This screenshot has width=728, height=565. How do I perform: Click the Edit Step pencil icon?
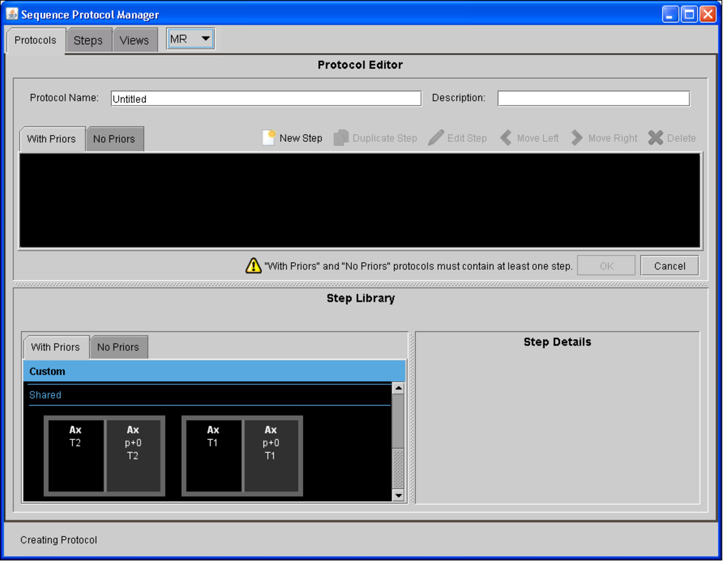(x=436, y=138)
